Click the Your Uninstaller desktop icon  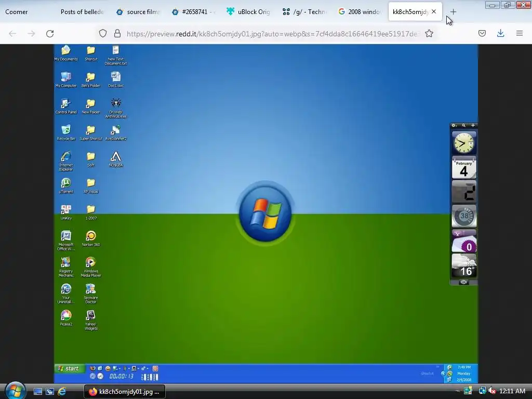coord(66,294)
